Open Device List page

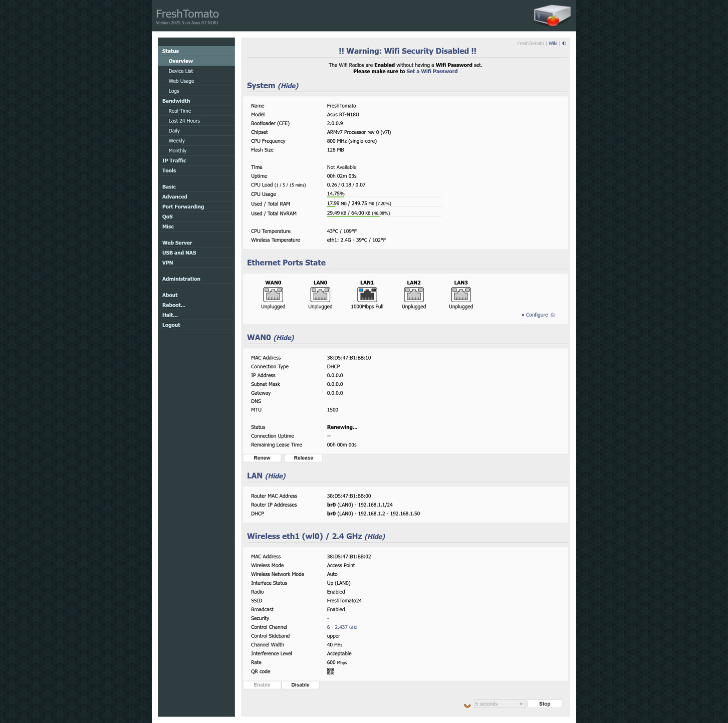(x=196, y=71)
